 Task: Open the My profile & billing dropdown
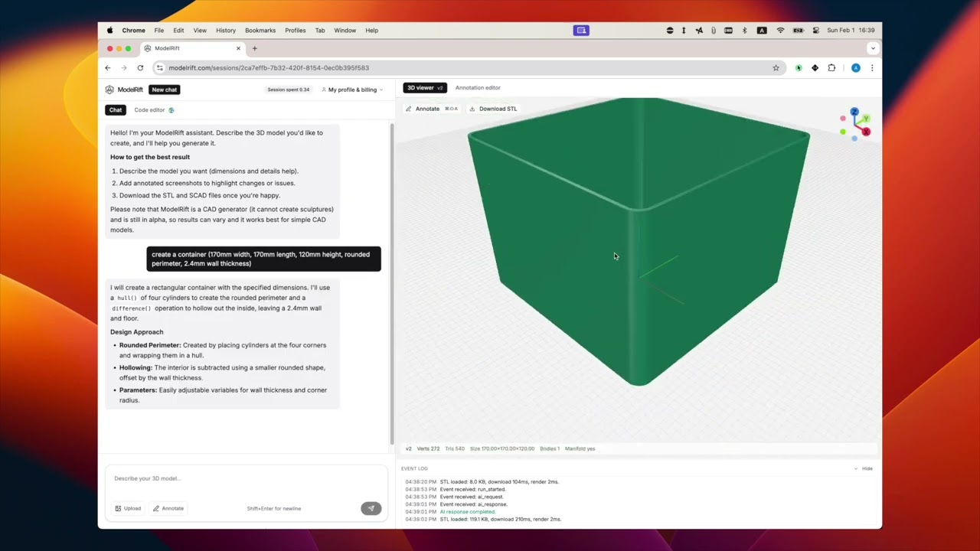pyautogui.click(x=353, y=90)
